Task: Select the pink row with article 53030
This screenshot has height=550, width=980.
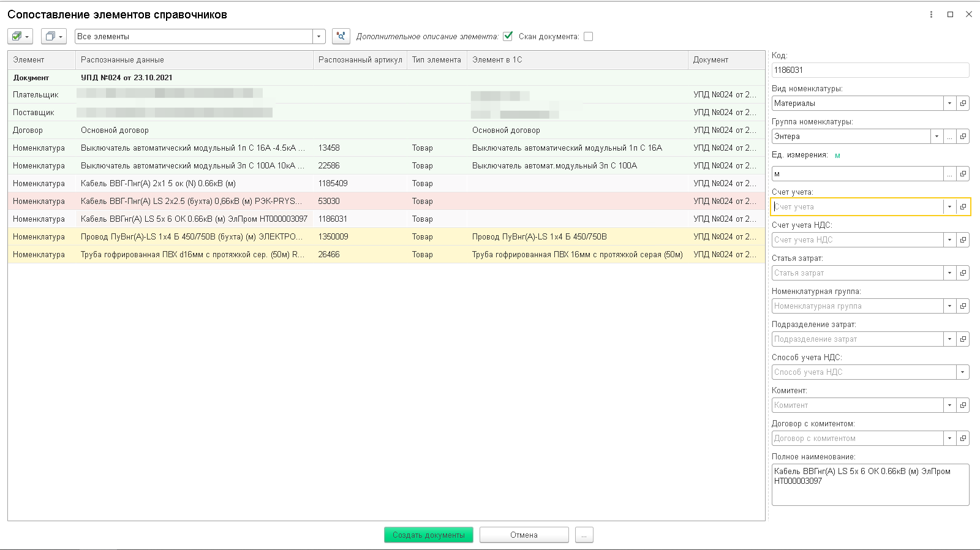Action: [x=386, y=202]
